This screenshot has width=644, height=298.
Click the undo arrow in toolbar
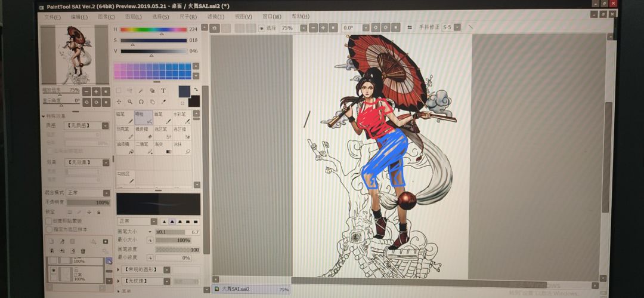coord(215,28)
